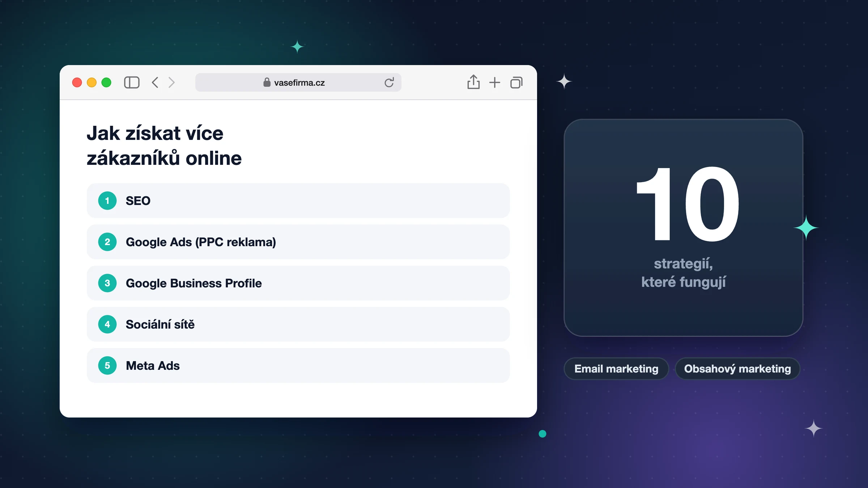The image size is (868, 488).
Task: Toggle the browser sidebar icon
Action: [132, 82]
